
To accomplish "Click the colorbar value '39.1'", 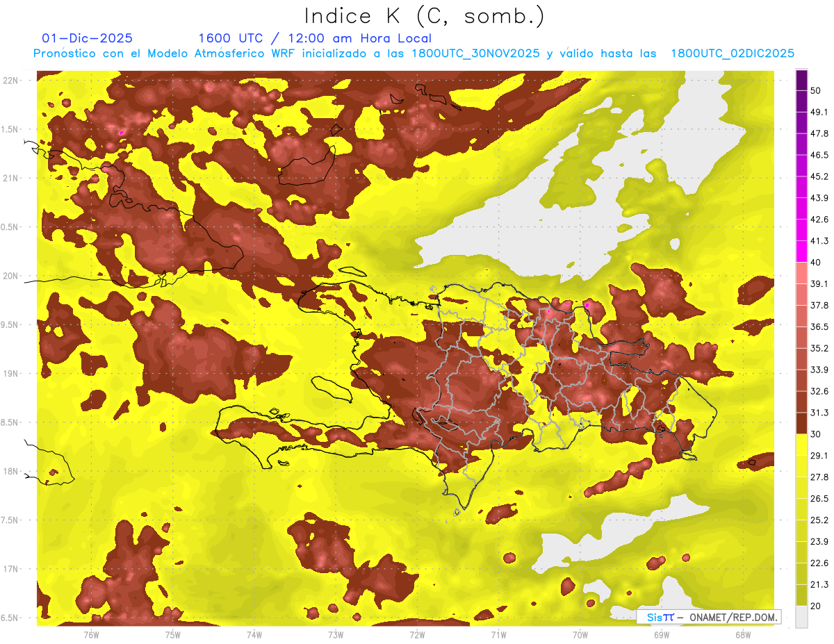I will (819, 283).
